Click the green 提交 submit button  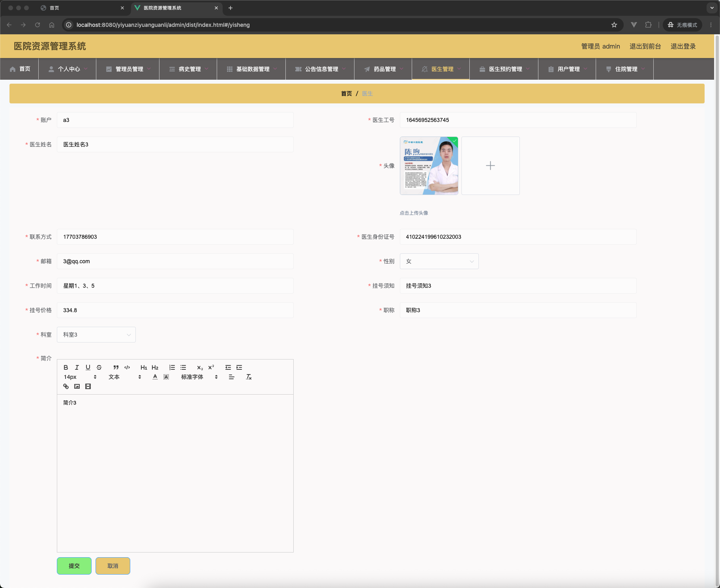[74, 566]
